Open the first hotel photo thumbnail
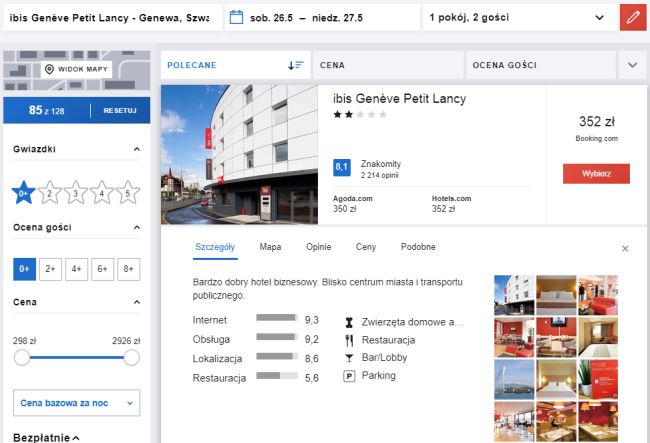Viewport: 650px width, 443px height. pyautogui.click(x=514, y=295)
